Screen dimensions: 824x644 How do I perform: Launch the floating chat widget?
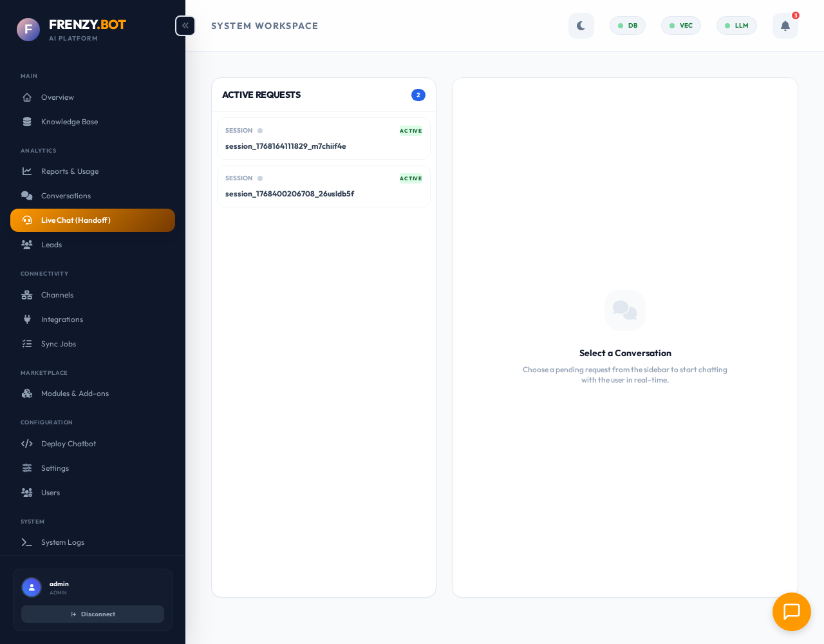(792, 612)
